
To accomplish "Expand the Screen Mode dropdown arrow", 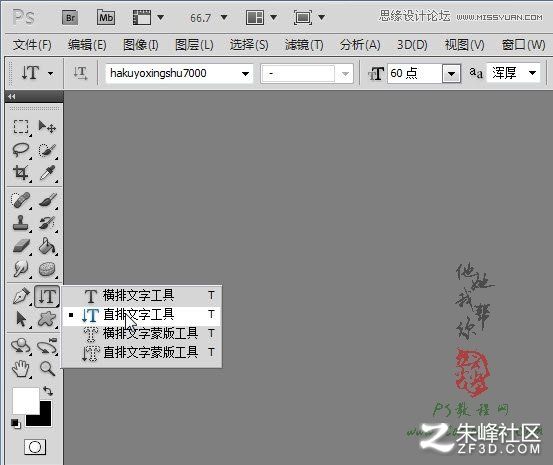I will click(321, 17).
